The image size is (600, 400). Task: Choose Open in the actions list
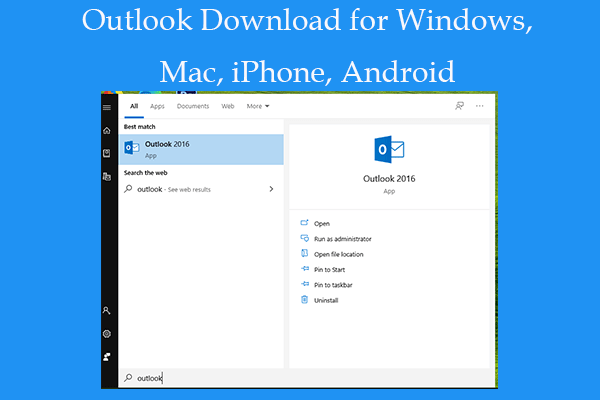click(322, 224)
